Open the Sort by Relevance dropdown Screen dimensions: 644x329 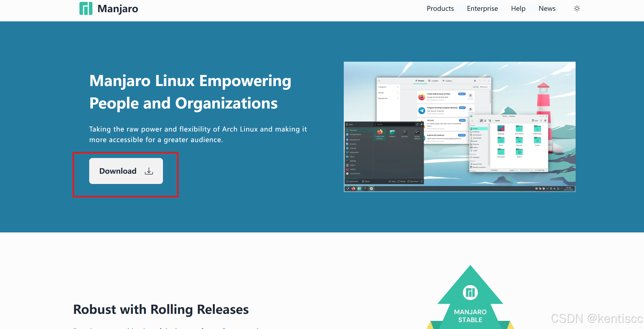(x=485, y=87)
